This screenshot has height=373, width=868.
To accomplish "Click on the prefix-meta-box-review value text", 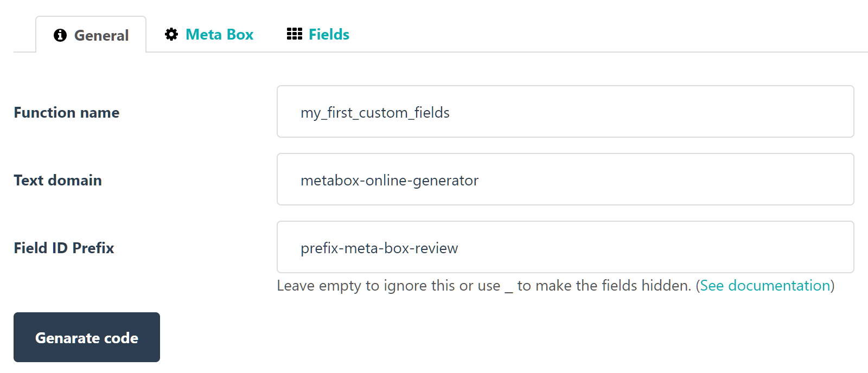I will click(x=379, y=248).
